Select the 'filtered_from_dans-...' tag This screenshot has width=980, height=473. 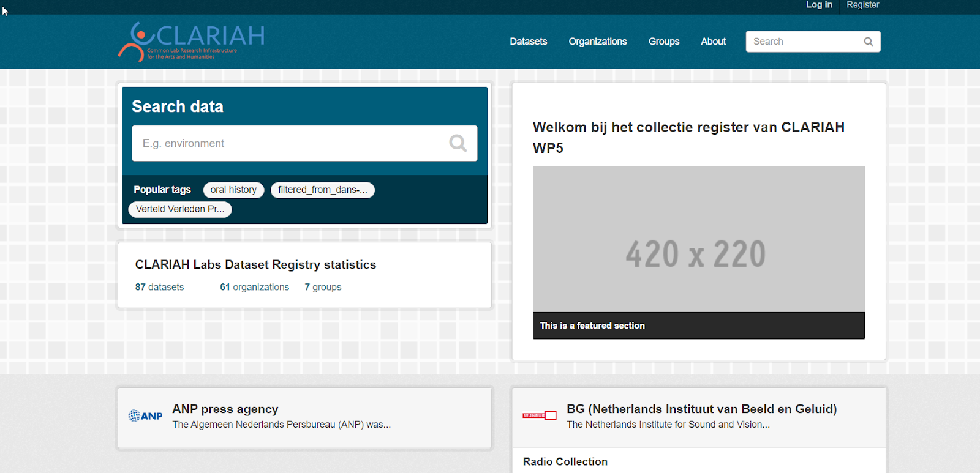tap(322, 190)
